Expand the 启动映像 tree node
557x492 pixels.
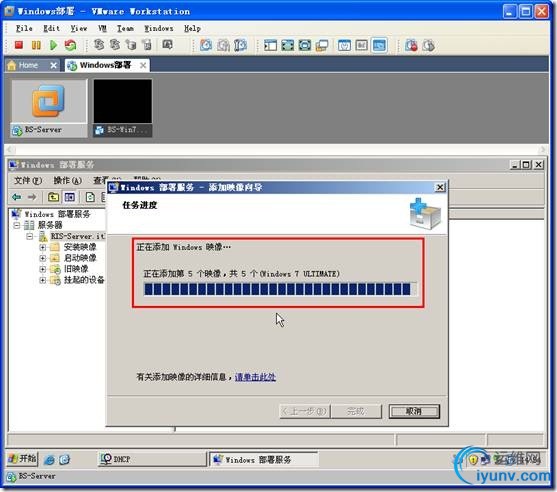click(x=43, y=258)
